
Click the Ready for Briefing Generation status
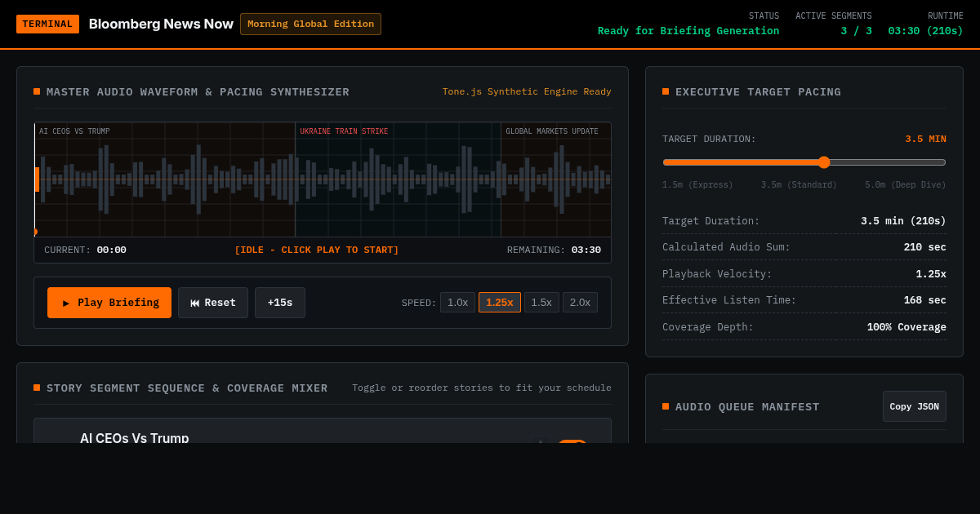click(x=688, y=31)
